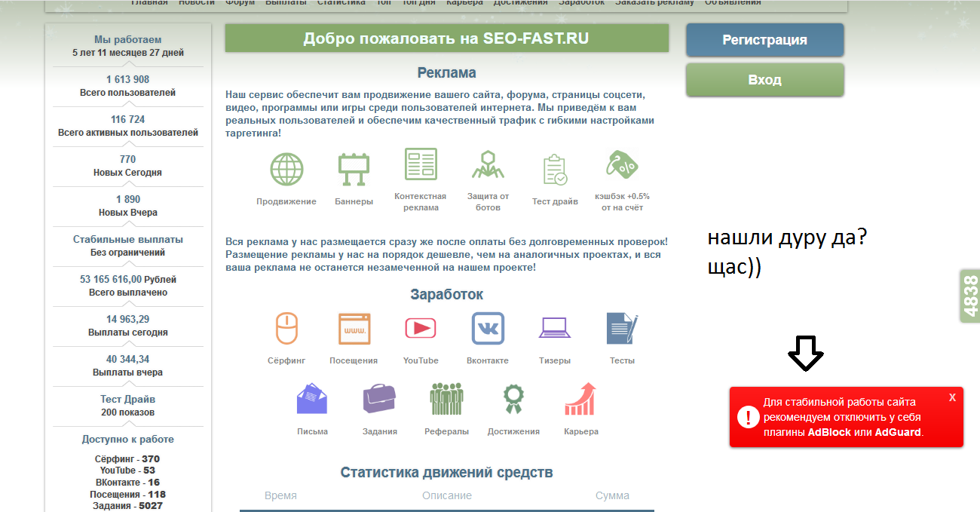Click the Вход login button

pos(764,80)
